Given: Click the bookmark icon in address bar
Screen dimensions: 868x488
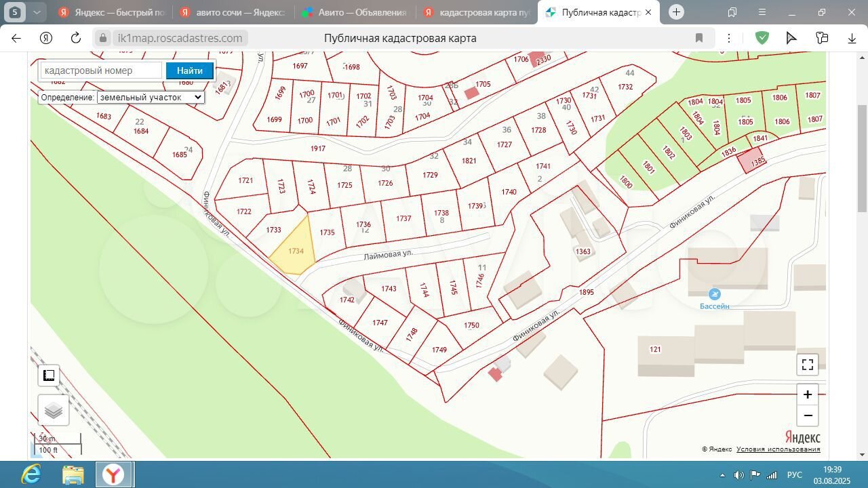Looking at the screenshot, I should pos(699,38).
